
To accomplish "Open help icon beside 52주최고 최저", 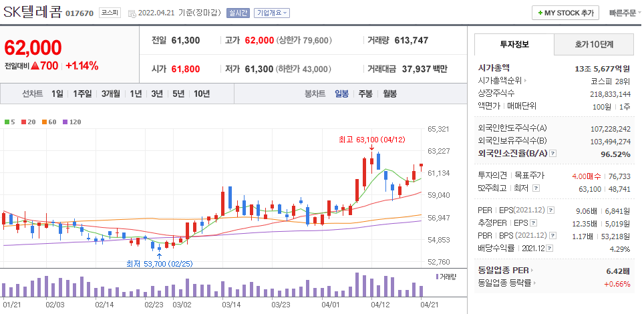I will [536, 188].
